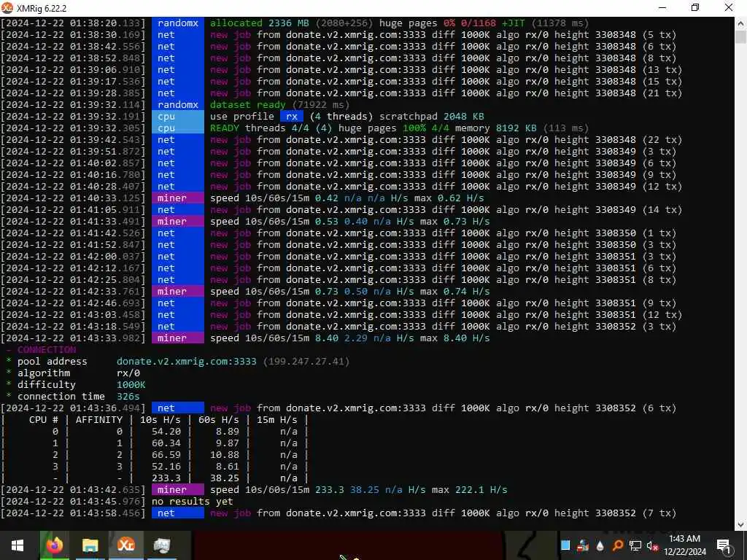Click the highlighted 'rx' profile label

point(292,116)
